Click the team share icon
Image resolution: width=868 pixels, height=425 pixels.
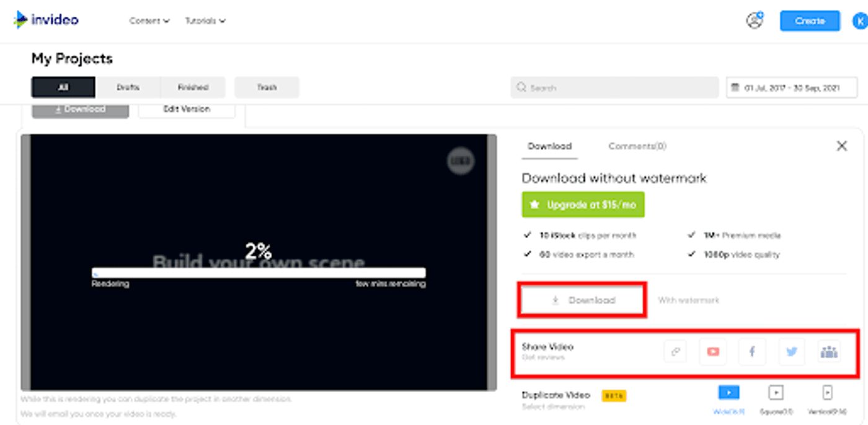pos(829,352)
